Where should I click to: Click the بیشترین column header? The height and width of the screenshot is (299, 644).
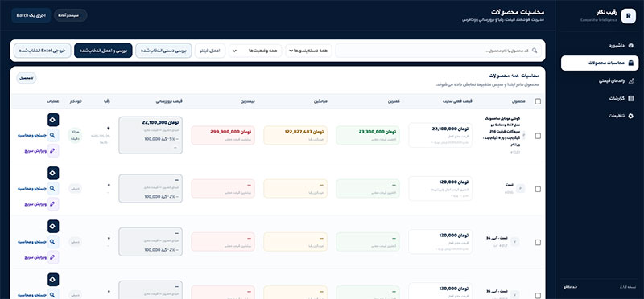(x=249, y=101)
